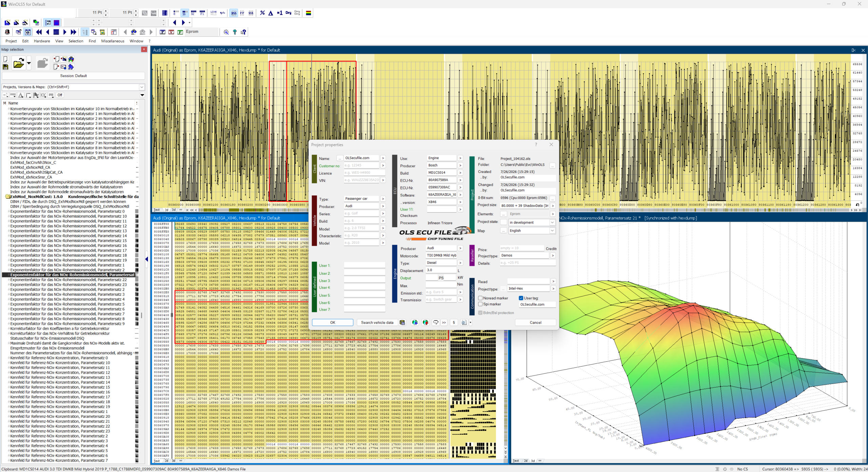Click the speech bubble comment icon in dialog
Screen dimensions: 868x472
click(x=436, y=322)
